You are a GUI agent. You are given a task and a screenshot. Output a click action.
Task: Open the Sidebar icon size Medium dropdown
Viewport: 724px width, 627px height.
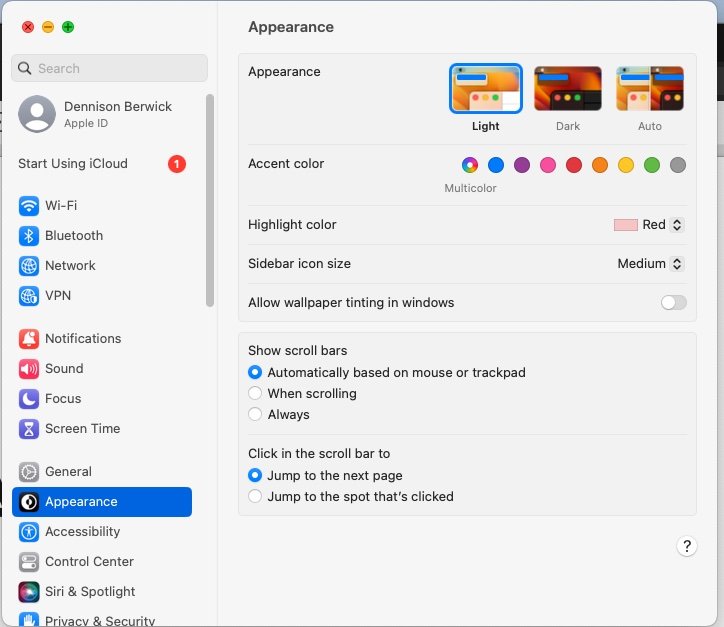(651, 264)
